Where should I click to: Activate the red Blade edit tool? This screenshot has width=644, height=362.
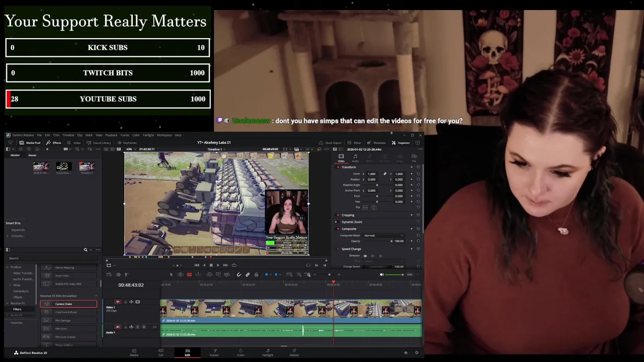189,275
